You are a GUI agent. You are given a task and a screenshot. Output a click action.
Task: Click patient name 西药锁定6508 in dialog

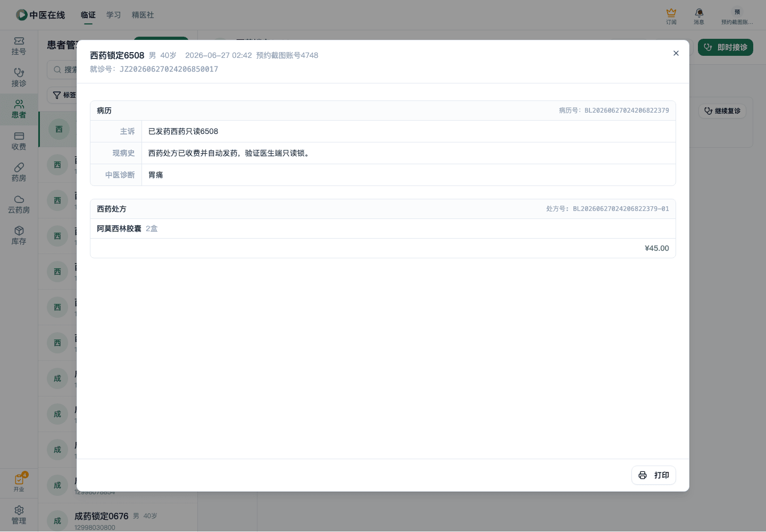[x=117, y=55]
